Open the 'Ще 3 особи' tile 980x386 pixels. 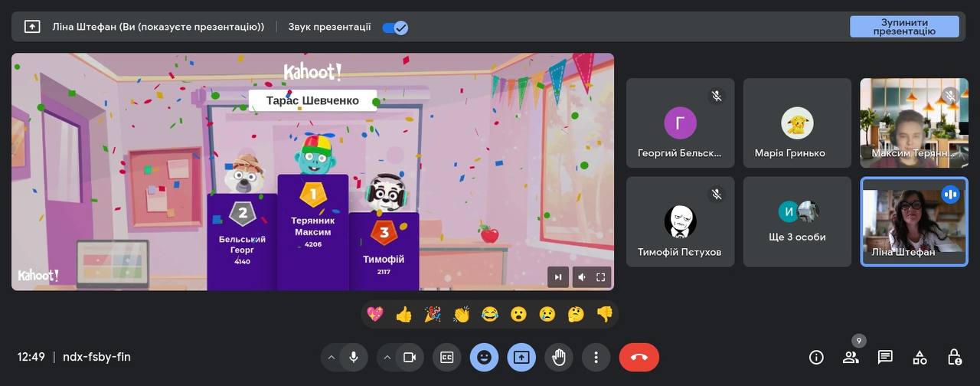point(797,222)
